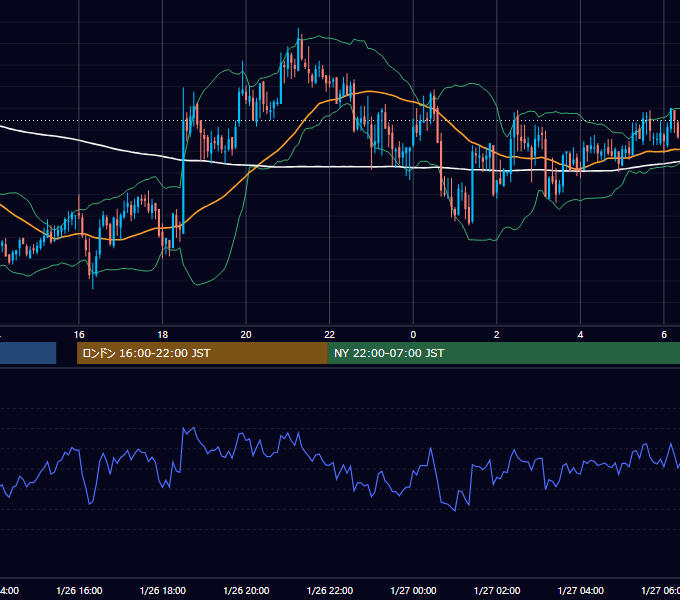Click the "1/26 22:00" date label on oscillator axis

330,590
